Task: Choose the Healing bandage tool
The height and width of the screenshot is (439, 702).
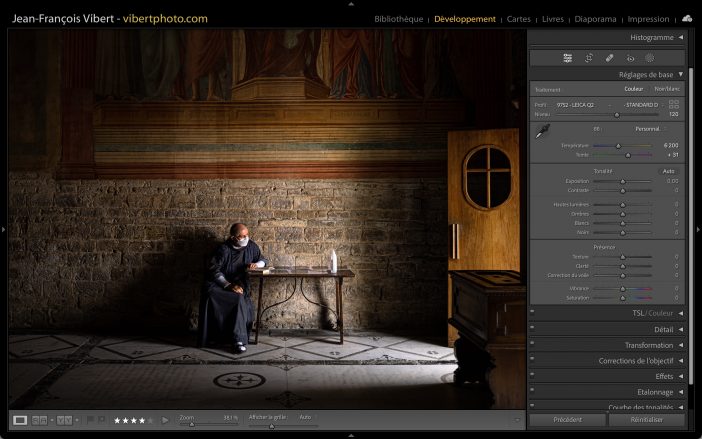Action: coord(610,58)
